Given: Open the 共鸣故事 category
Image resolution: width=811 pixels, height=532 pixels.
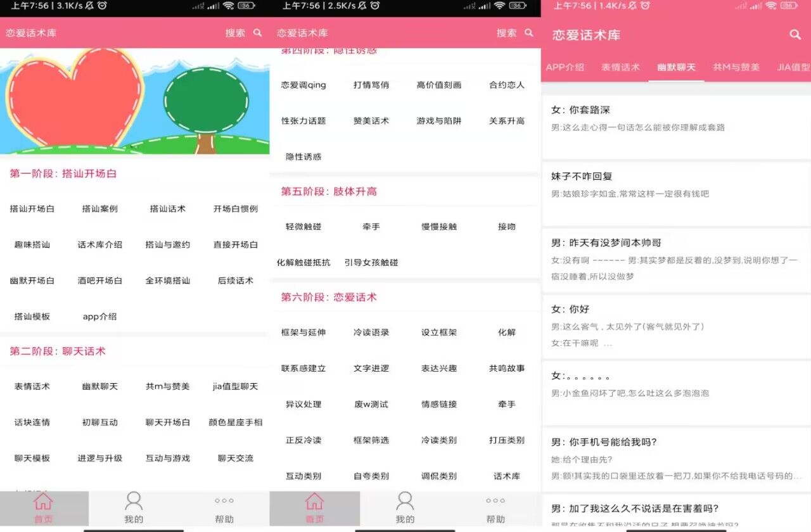Looking at the screenshot, I should (507, 369).
